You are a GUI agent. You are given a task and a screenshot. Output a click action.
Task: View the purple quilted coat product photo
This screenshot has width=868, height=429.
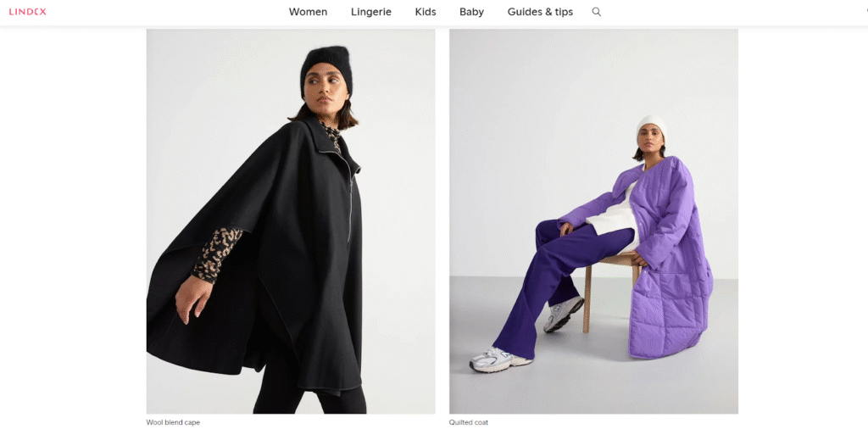(x=593, y=221)
